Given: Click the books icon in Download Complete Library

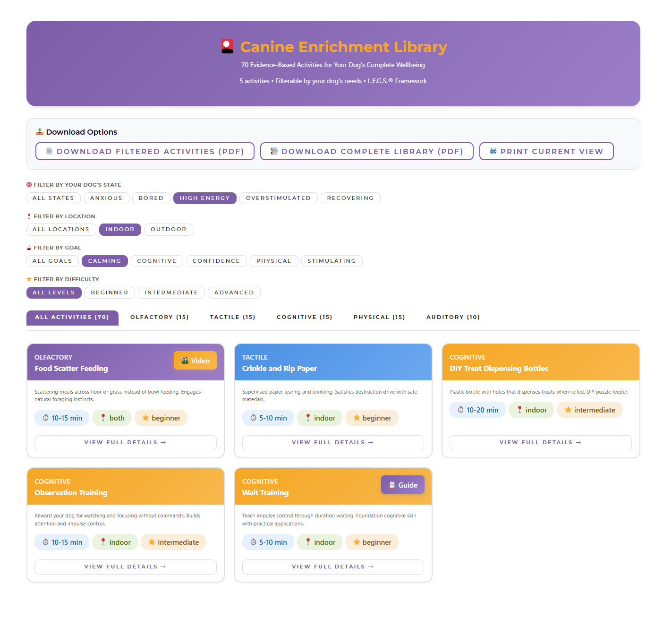Looking at the screenshot, I should click(274, 151).
